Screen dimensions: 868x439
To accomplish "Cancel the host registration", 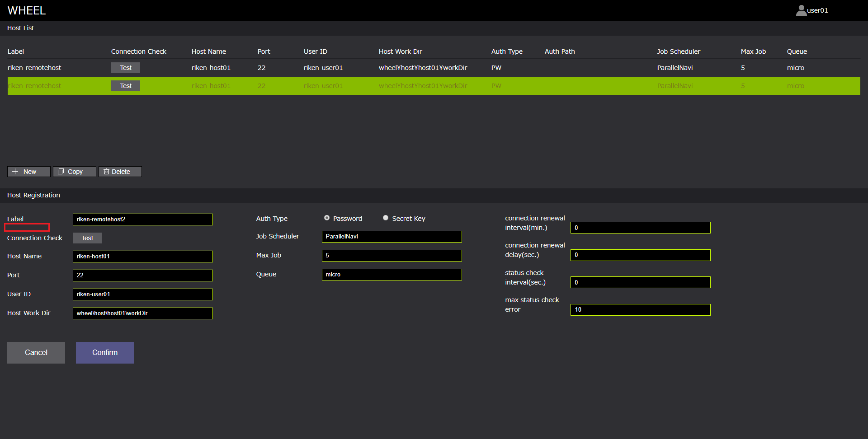I will tap(36, 353).
